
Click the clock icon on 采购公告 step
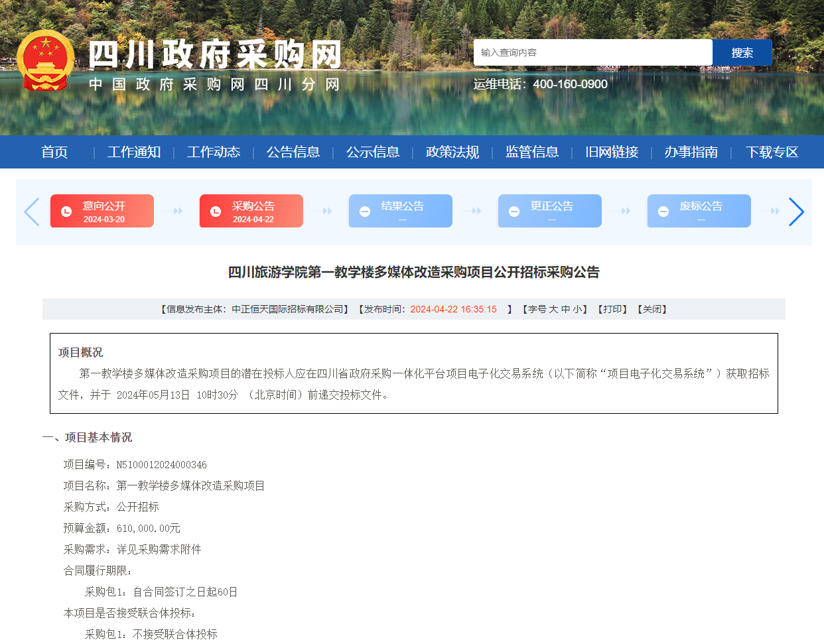coord(216,212)
